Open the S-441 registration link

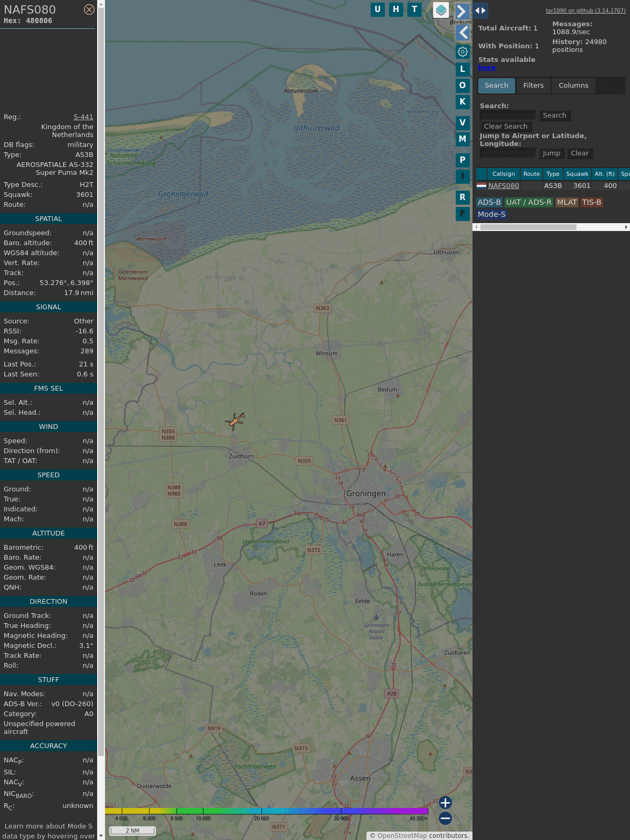pyautogui.click(x=83, y=117)
